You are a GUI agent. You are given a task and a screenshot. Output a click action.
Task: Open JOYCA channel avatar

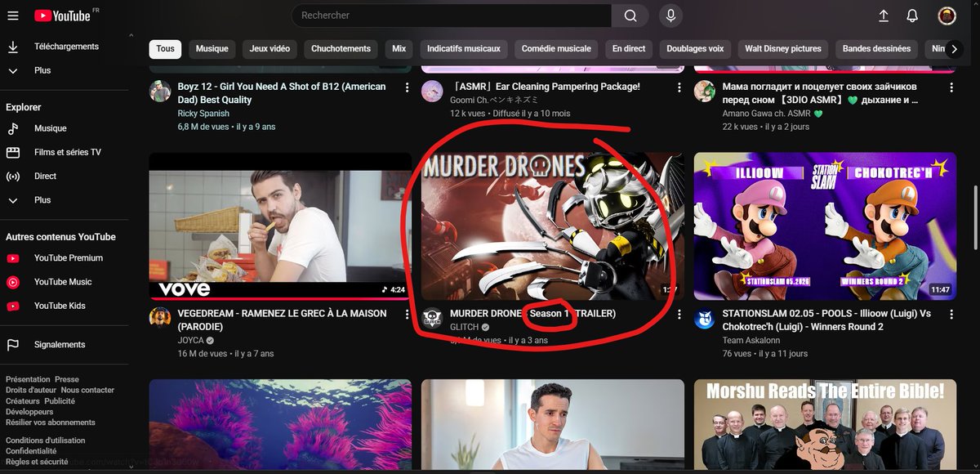click(x=160, y=318)
